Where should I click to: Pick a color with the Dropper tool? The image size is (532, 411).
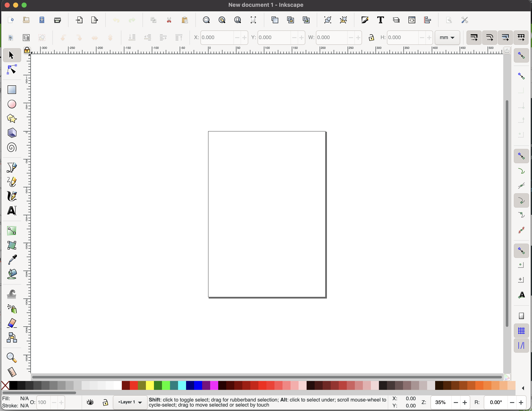[x=11, y=260]
